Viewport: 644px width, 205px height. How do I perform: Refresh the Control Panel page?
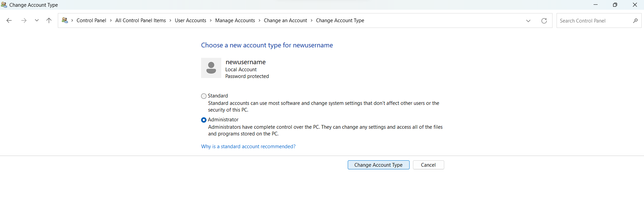[x=544, y=21]
